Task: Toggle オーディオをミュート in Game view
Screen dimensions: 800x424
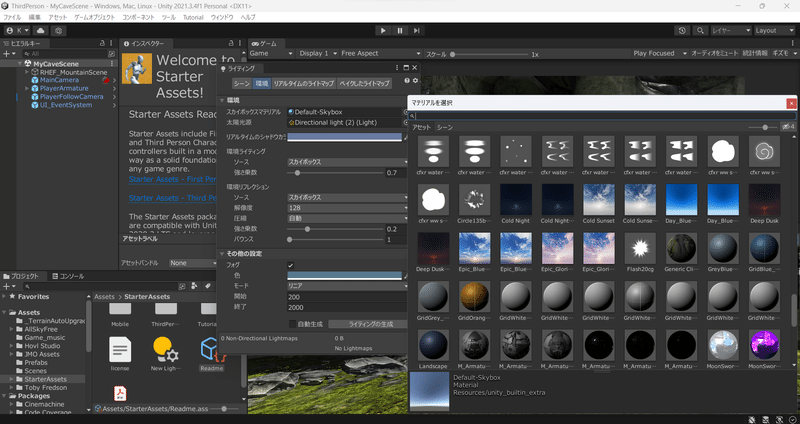Action: 714,52
